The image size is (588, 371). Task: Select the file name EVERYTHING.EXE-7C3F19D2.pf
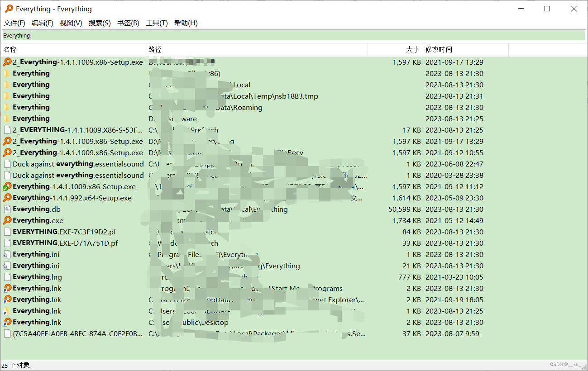pyautogui.click(x=64, y=232)
